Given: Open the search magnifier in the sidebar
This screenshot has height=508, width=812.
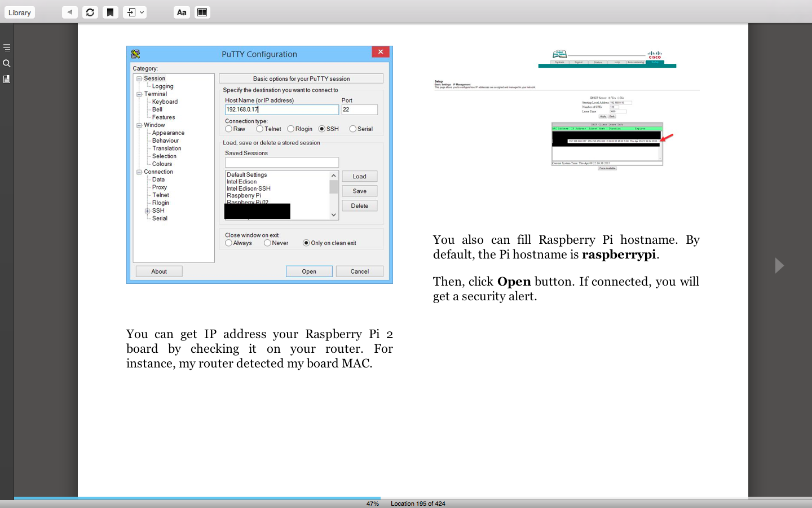Looking at the screenshot, I should [7, 63].
